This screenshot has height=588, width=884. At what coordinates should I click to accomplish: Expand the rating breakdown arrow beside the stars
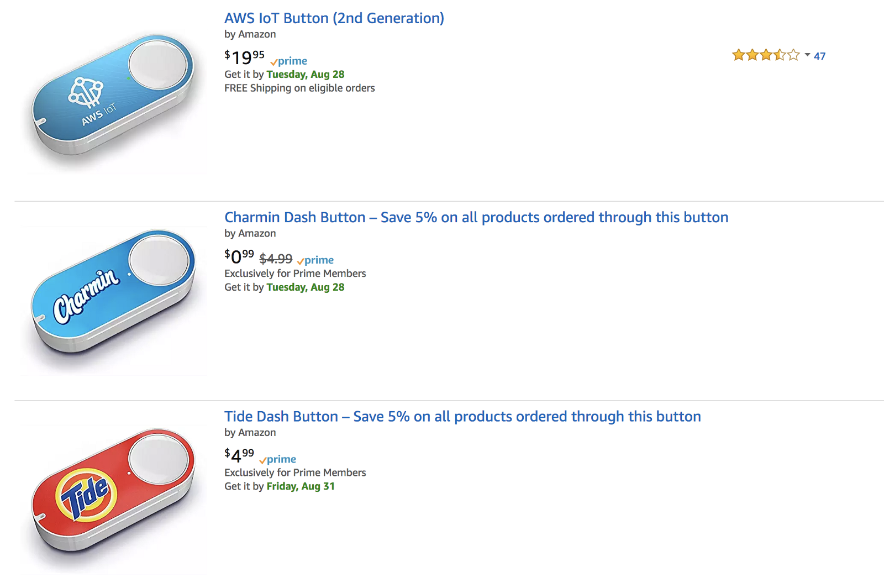coord(807,55)
